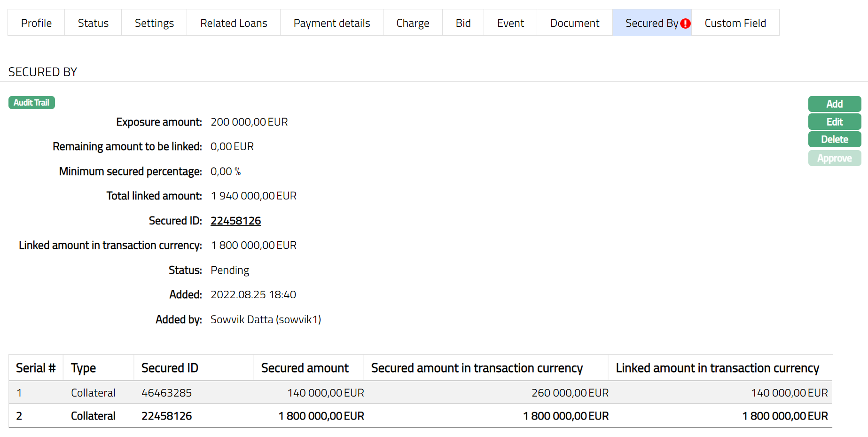Open the Settings tab
Screen dimensions: 868x437
point(154,23)
